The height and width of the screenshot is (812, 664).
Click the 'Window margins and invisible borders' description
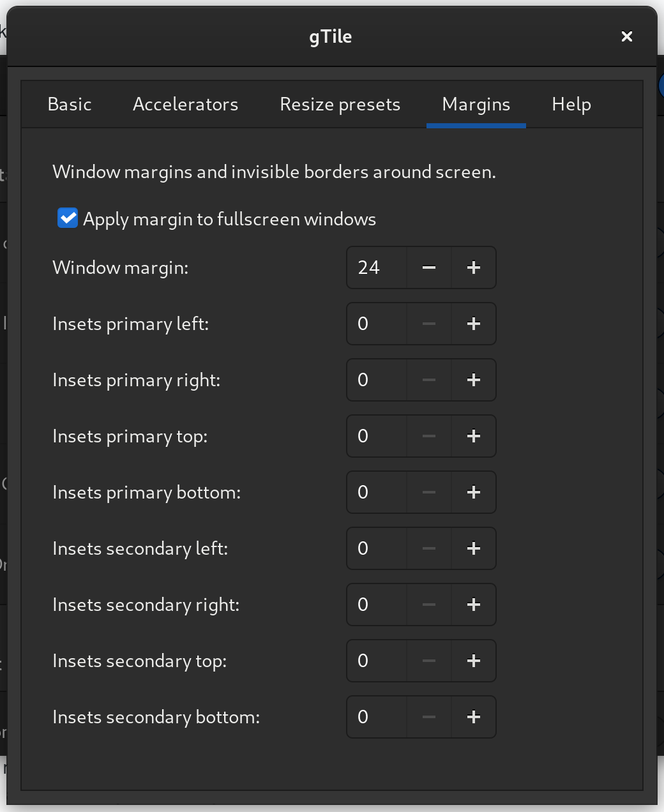click(274, 172)
